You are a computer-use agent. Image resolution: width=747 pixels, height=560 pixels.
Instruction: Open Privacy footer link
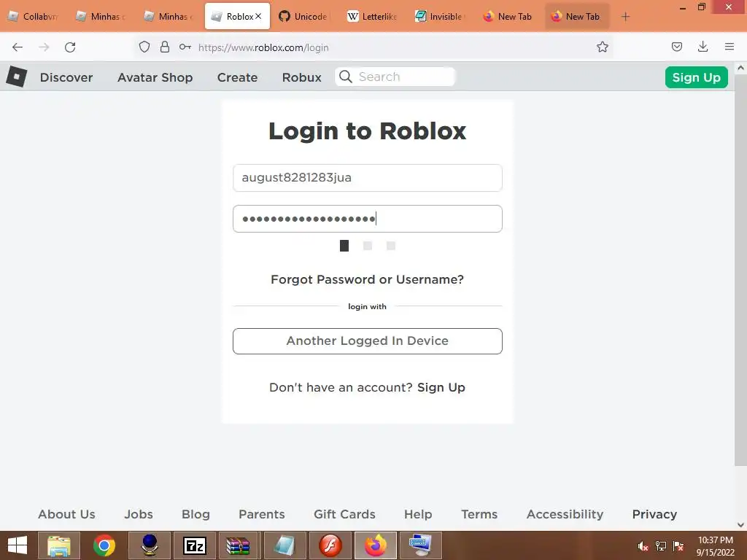[654, 514]
